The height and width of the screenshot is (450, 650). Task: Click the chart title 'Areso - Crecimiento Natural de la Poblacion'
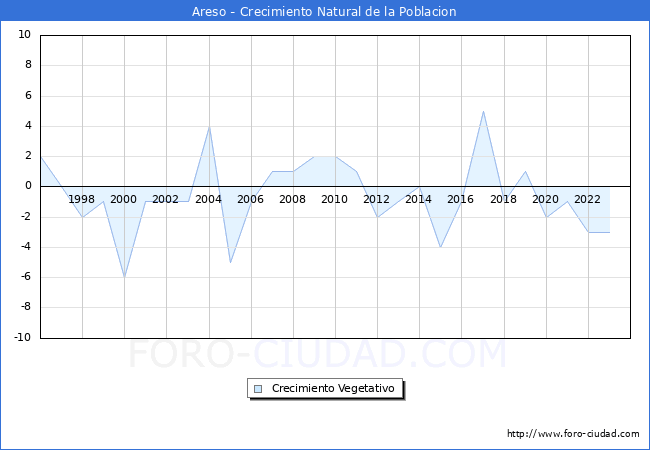pyautogui.click(x=324, y=12)
